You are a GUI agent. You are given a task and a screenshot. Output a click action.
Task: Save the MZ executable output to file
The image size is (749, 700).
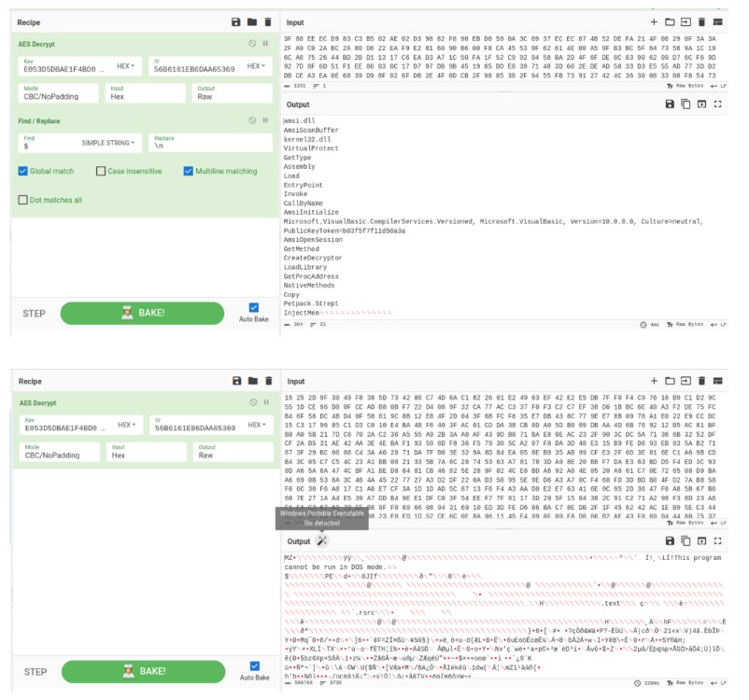click(x=670, y=540)
